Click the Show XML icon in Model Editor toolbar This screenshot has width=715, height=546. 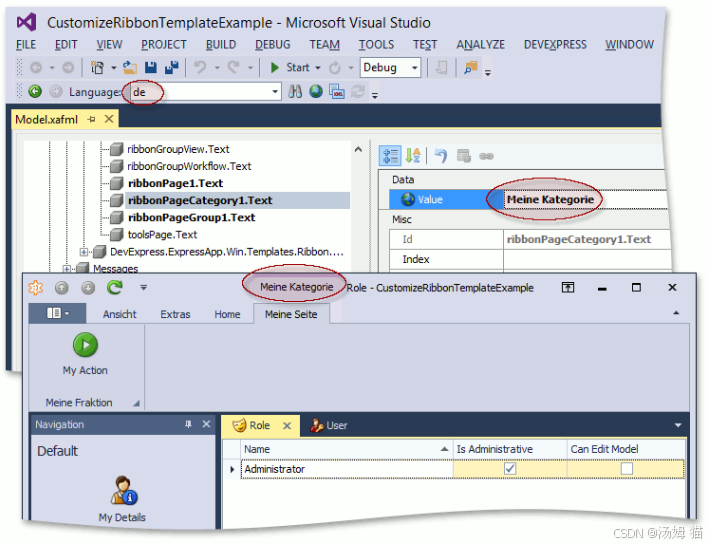point(337,92)
